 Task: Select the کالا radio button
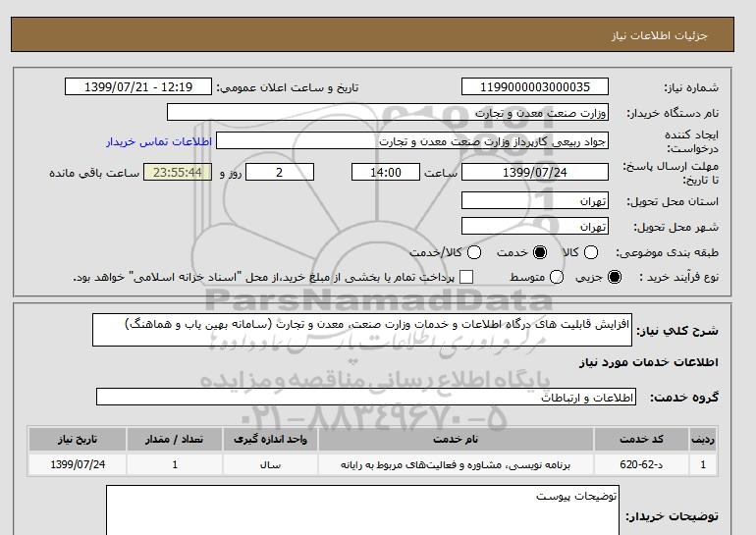pyautogui.click(x=591, y=252)
